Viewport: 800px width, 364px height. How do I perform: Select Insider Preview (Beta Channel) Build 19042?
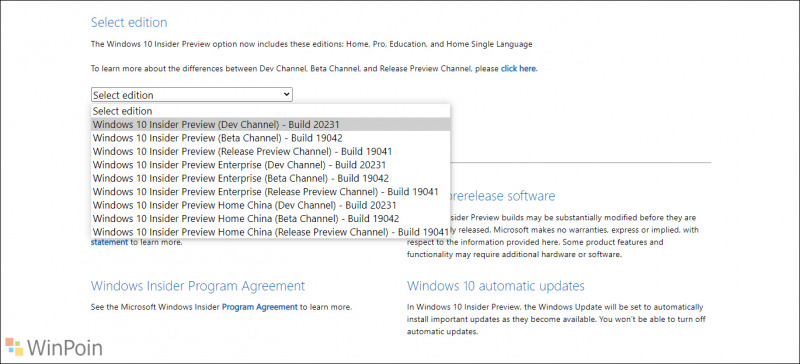(270, 138)
